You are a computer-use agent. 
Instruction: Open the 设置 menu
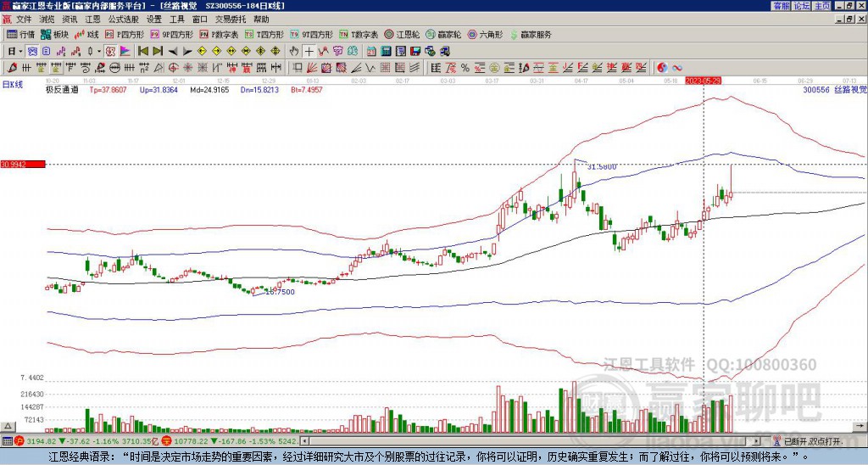click(x=154, y=20)
